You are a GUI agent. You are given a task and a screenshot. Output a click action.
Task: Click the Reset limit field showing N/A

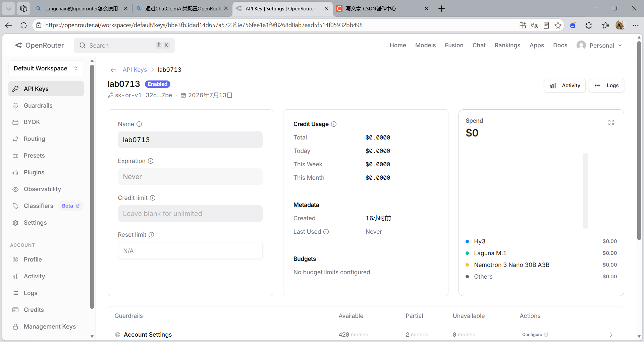(x=190, y=250)
